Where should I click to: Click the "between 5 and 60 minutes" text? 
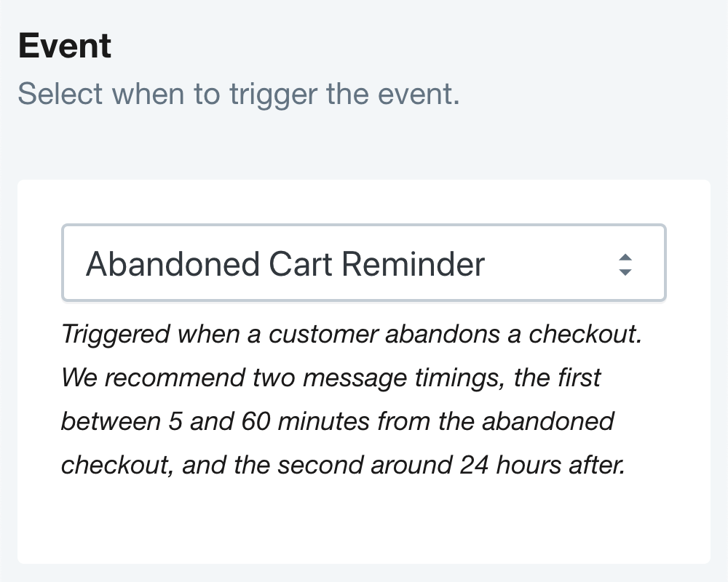(x=210, y=421)
